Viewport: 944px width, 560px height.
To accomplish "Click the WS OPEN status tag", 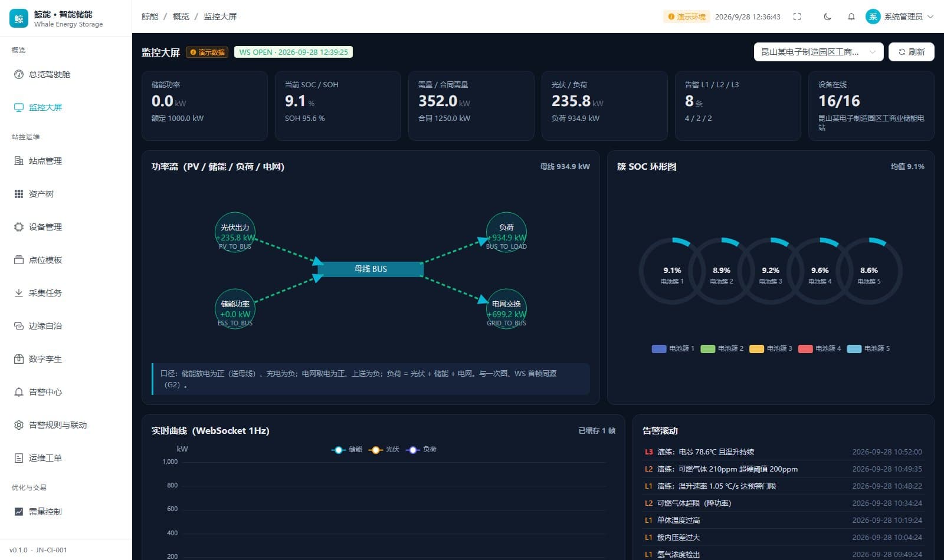I will [293, 52].
